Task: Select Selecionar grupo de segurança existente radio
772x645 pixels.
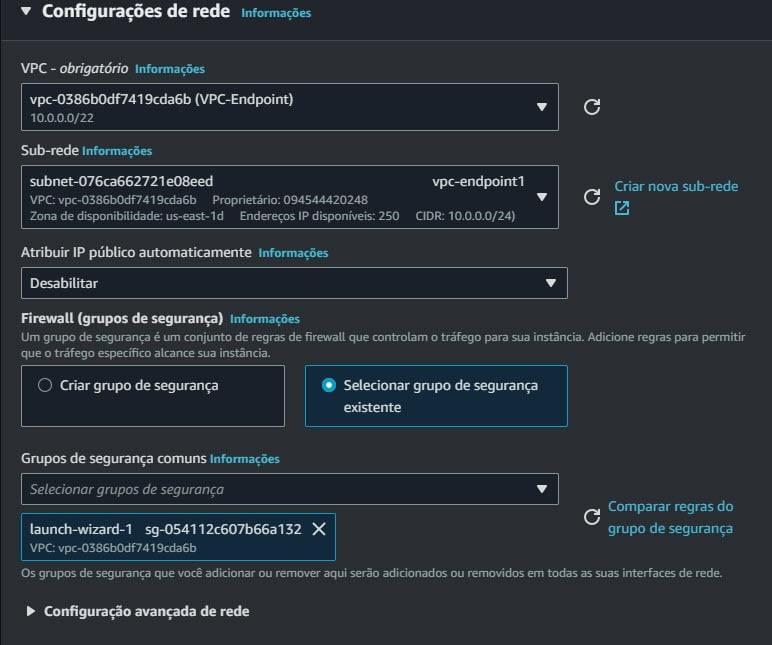Action: click(x=329, y=385)
